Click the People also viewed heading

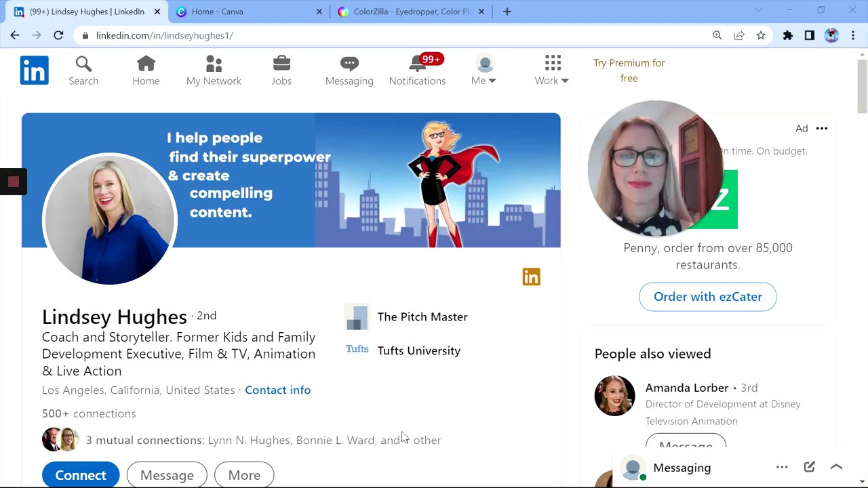click(x=653, y=354)
